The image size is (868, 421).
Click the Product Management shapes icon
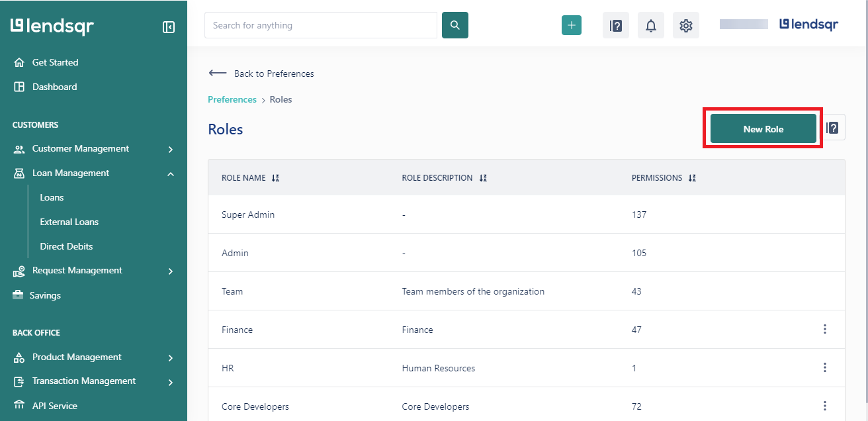19,357
